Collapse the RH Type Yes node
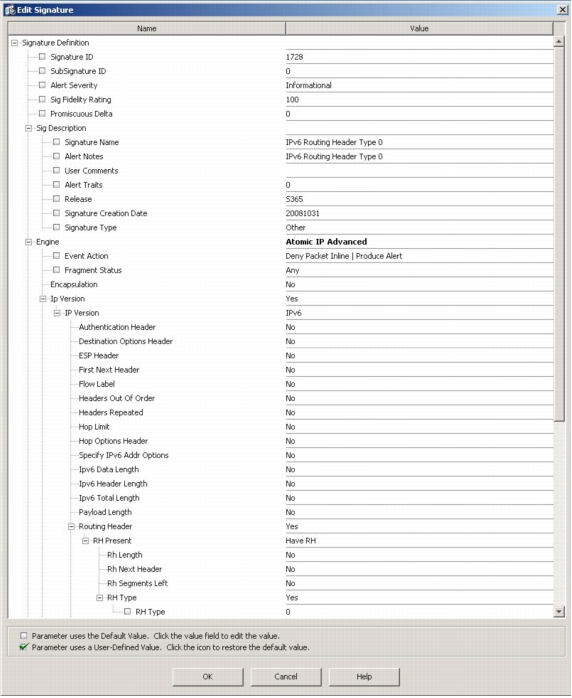 click(x=100, y=598)
